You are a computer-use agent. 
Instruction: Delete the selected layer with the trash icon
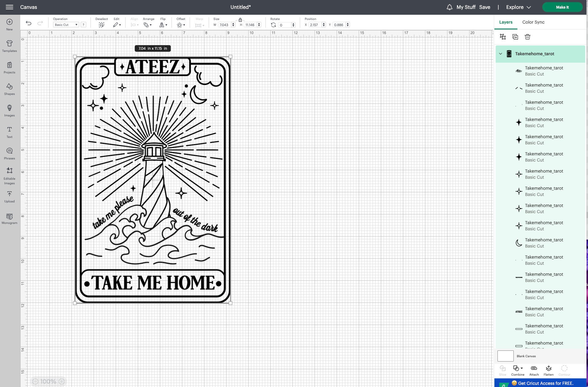click(x=527, y=37)
